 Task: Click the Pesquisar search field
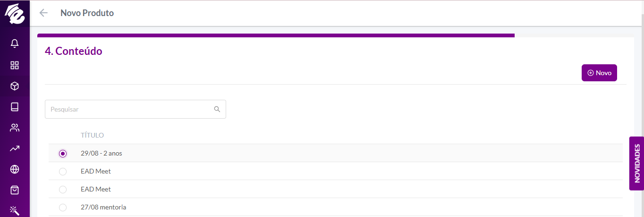click(x=136, y=109)
